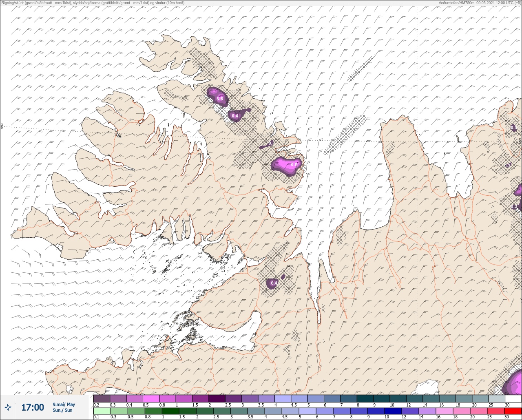Click the wind-rose logo icon beside 17:00

click(x=8, y=407)
